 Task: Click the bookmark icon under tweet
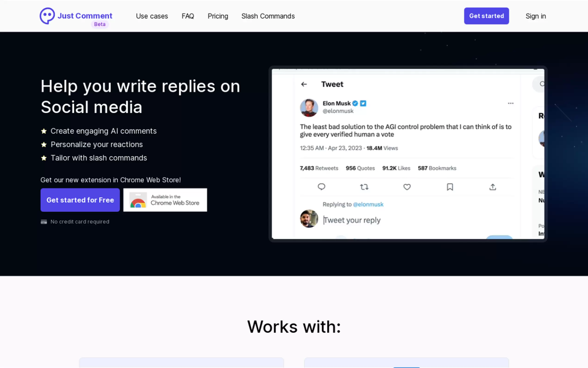point(450,187)
